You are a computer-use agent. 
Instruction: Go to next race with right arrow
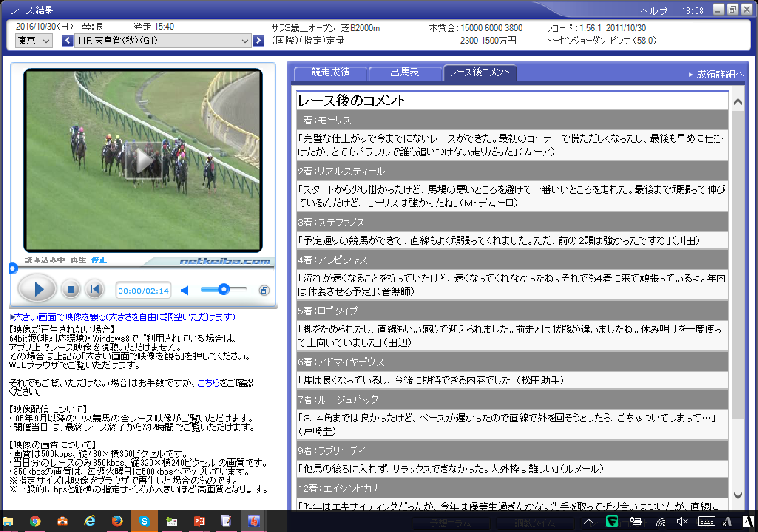click(x=258, y=40)
